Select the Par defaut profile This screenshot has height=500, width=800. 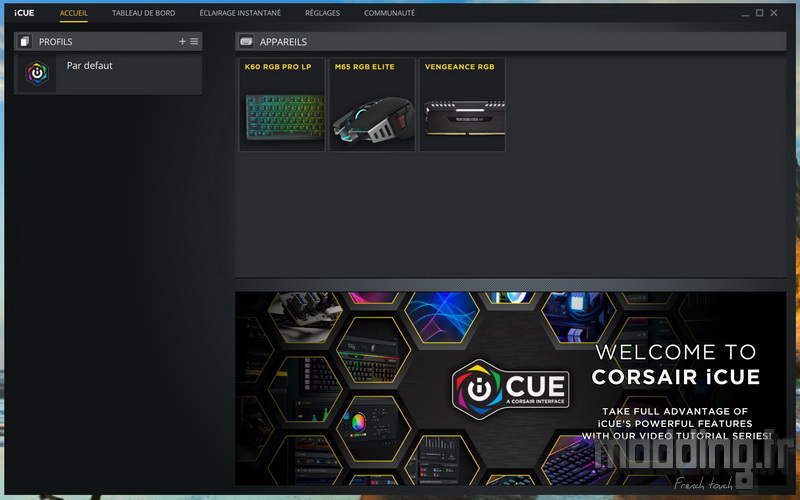pos(108,74)
